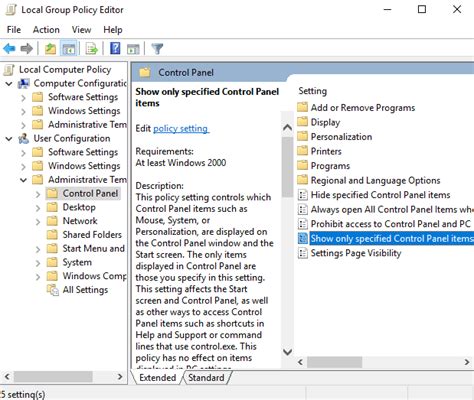Open the File menu

pos(14,30)
